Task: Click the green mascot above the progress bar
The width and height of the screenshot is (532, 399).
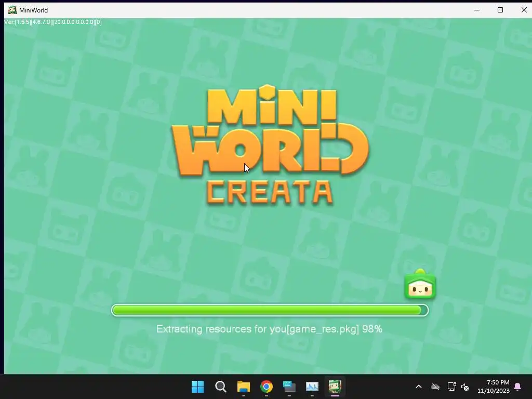Action: coord(420,284)
